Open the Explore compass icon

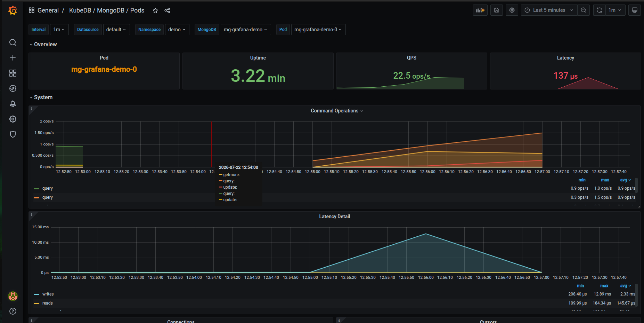[13, 88]
